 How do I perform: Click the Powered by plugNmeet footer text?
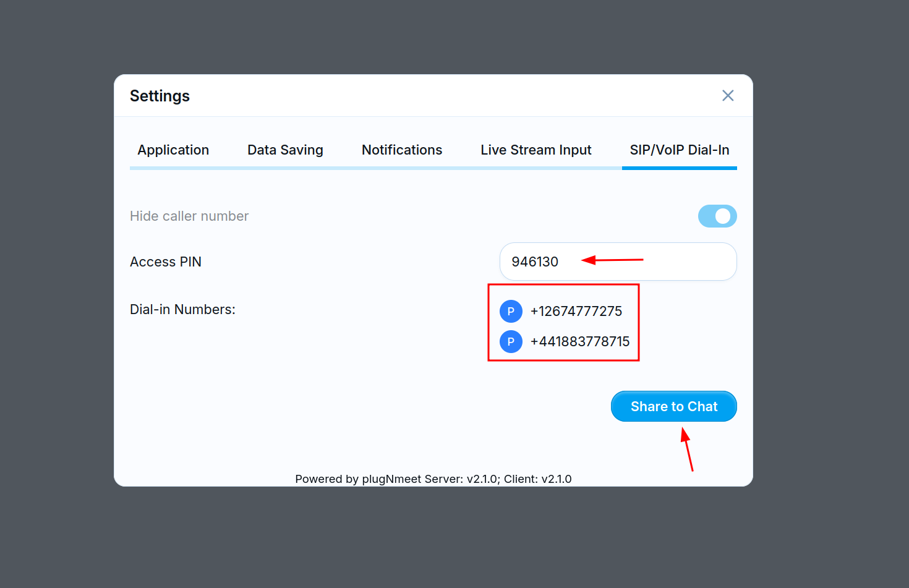click(x=433, y=479)
